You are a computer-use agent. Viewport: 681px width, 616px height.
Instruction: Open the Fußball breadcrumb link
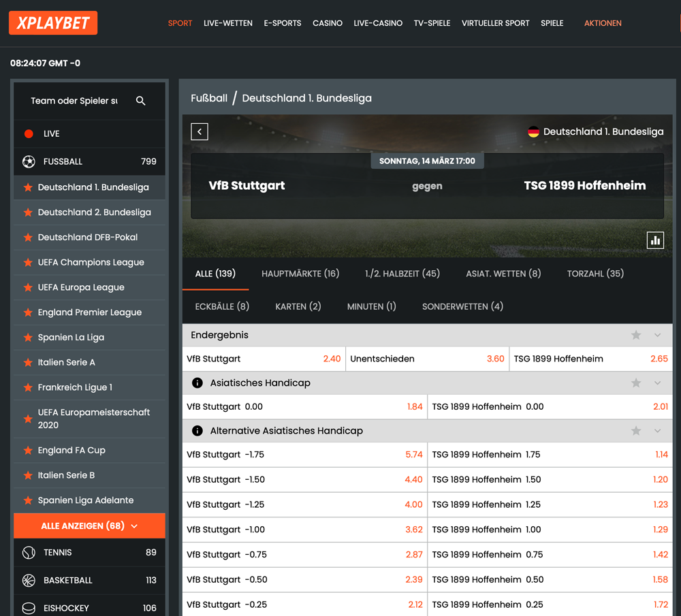(209, 98)
